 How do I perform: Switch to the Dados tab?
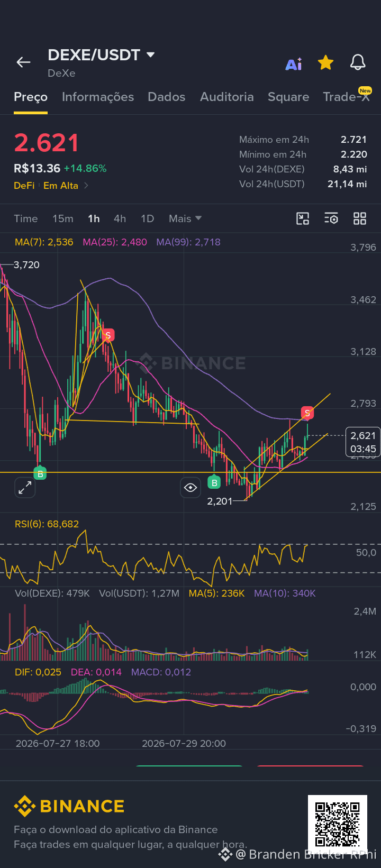[x=167, y=97]
